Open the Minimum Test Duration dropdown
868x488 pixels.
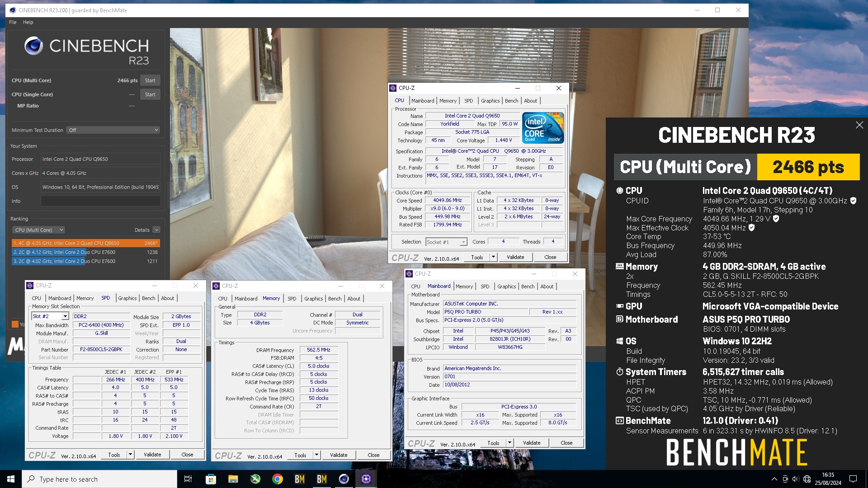tap(113, 130)
